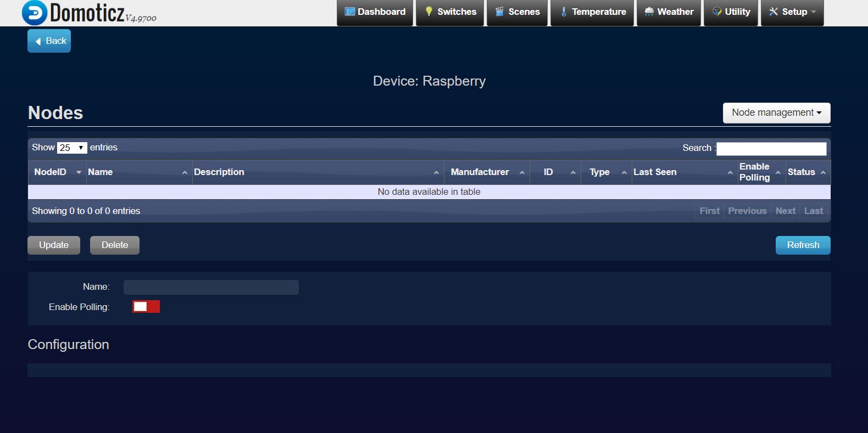The height and width of the screenshot is (433, 868).
Task: Click the Next pagination button
Action: point(786,211)
